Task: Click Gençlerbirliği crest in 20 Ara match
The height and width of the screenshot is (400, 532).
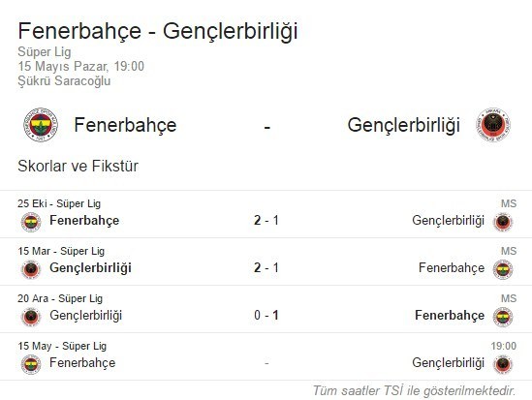Action: pos(31,317)
